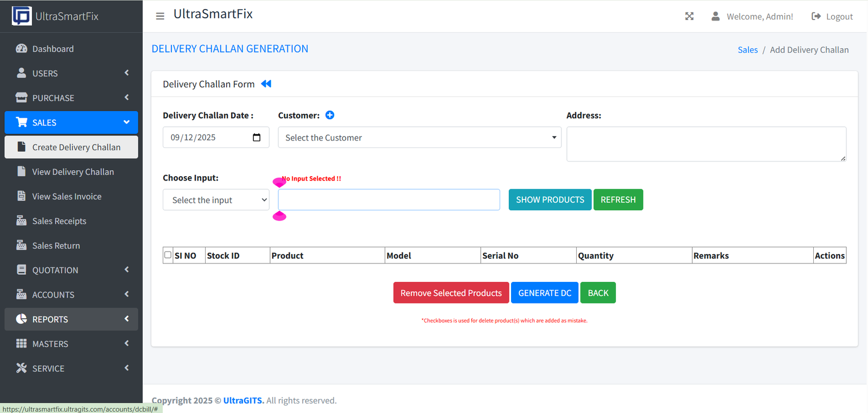The height and width of the screenshot is (413, 868).
Task: Click the UltraSmartFix sidebar brand text
Action: [67, 16]
